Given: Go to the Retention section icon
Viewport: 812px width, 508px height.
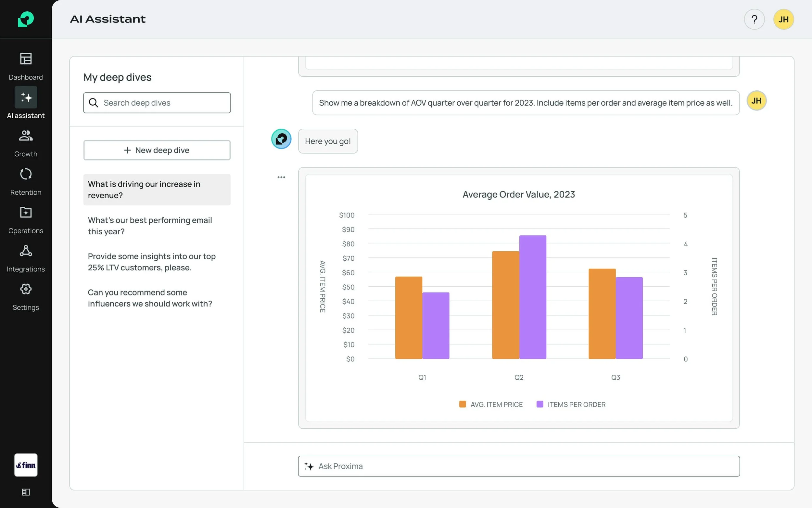Looking at the screenshot, I should 26,174.
